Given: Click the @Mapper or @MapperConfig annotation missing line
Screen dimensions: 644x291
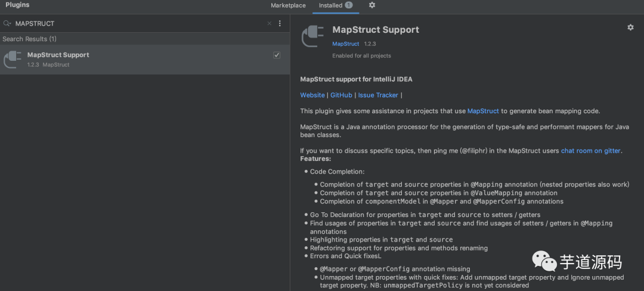Looking at the screenshot, I should coord(395,269).
